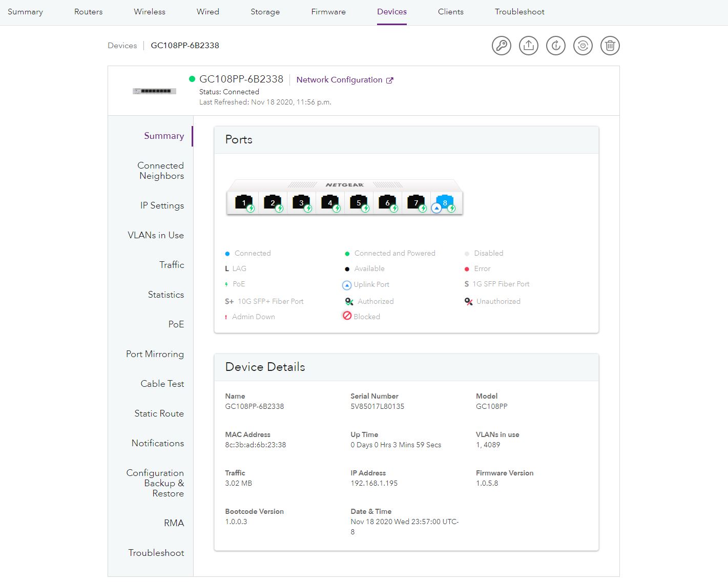Screen dimensions: 728x582
Task: Delete device using the trash icon
Action: 610,46
